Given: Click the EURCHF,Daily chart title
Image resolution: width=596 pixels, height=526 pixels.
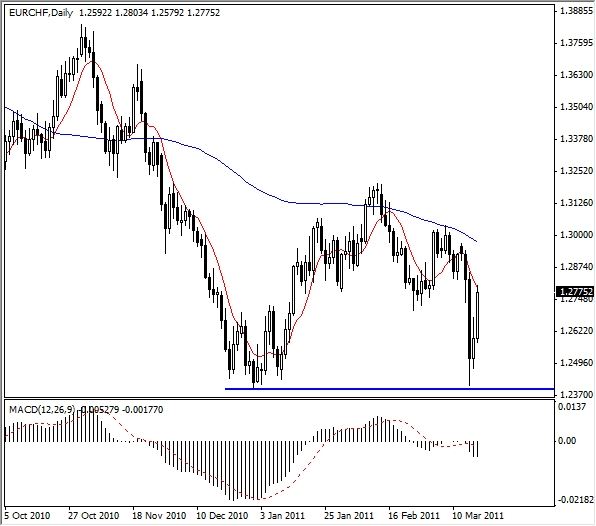Looking at the screenshot, I should point(41,13).
